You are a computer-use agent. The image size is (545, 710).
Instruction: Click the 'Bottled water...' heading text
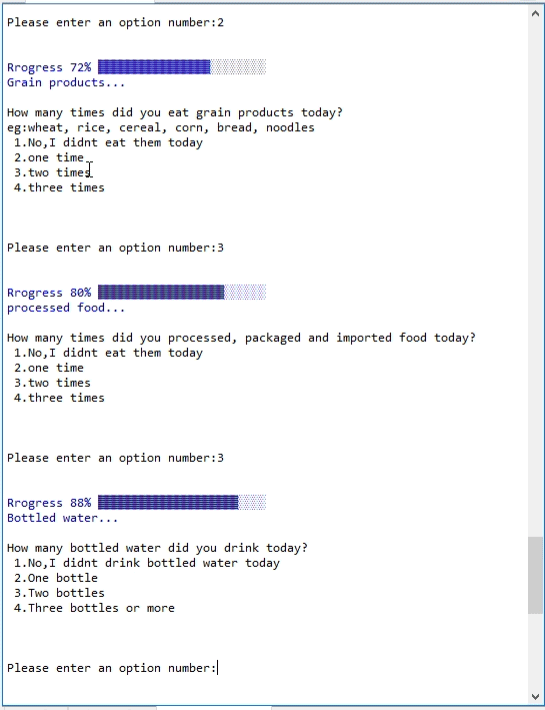[62, 518]
